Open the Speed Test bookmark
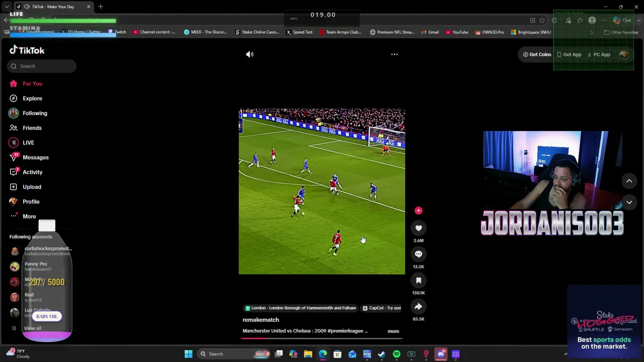 [x=299, y=32]
